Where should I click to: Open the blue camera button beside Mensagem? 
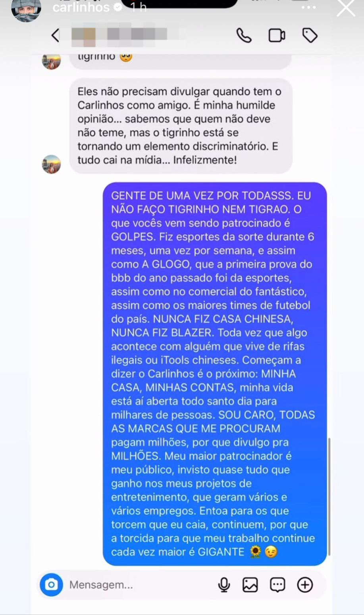pyautogui.click(x=51, y=584)
